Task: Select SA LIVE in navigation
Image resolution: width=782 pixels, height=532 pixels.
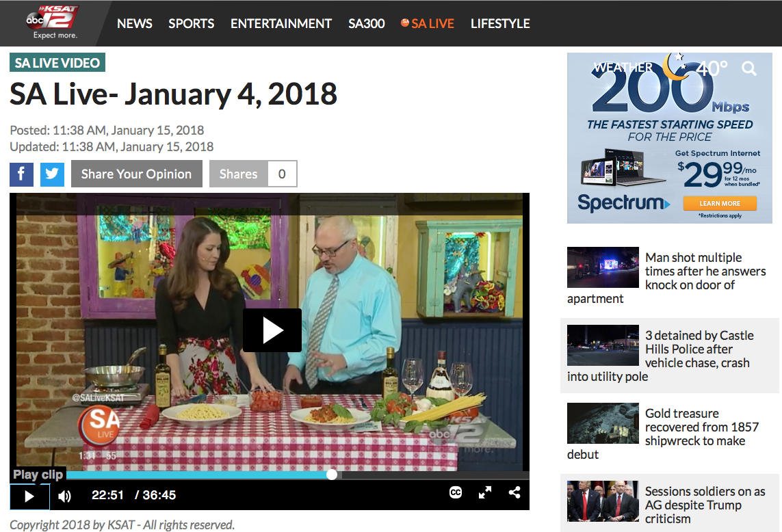Action: (x=428, y=23)
